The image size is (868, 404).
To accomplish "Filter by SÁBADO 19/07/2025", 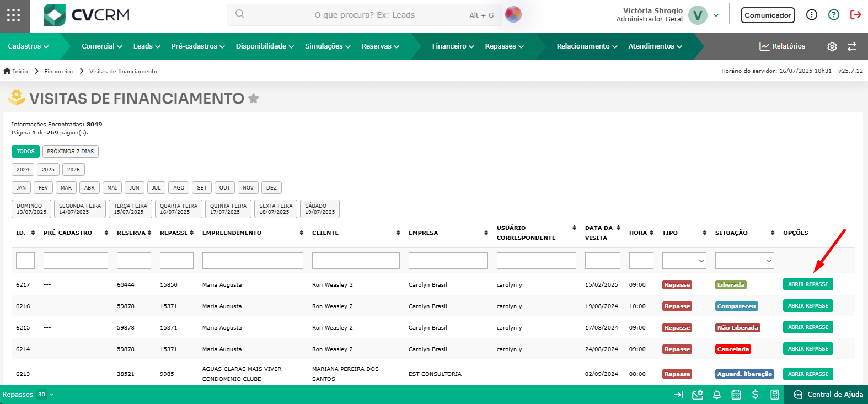I will pos(320,209).
